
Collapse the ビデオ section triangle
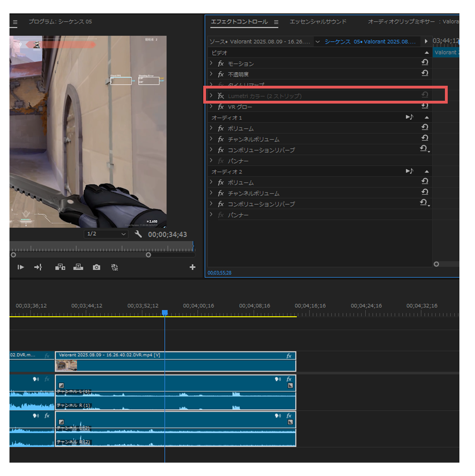pyautogui.click(x=427, y=52)
